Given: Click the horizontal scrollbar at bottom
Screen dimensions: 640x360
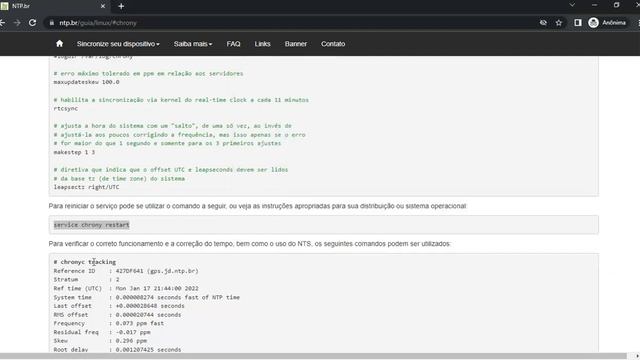Looking at the screenshot, I should tap(313, 356).
